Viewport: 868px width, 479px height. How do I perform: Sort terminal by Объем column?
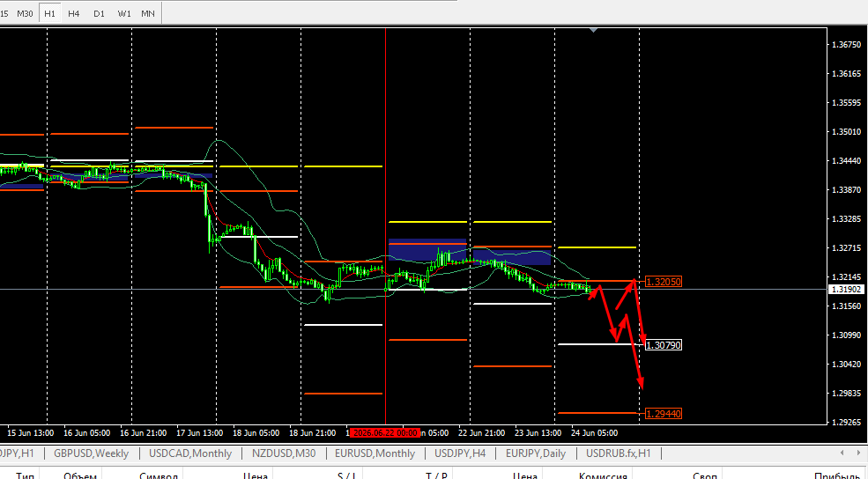tap(80, 475)
